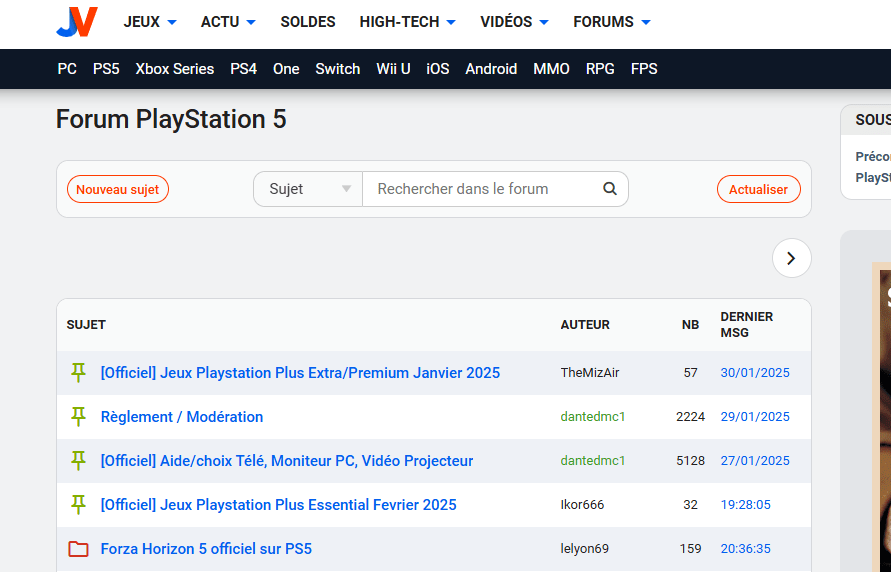Click author dantedmc1 on Règlement row

point(593,416)
